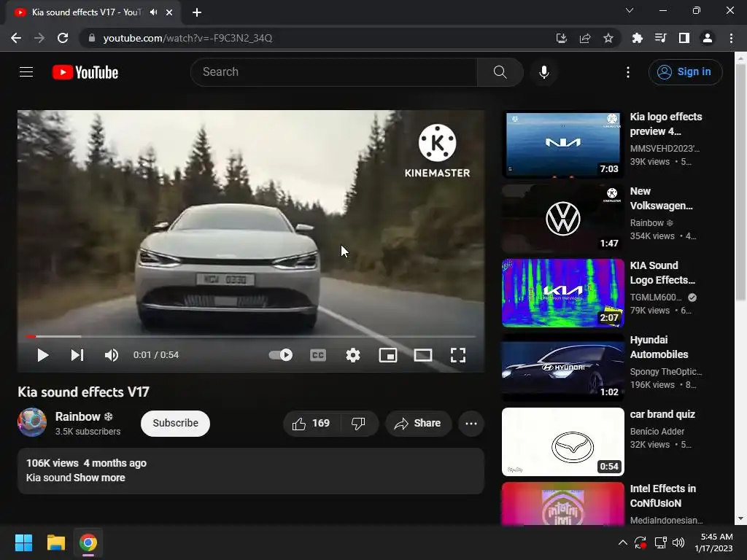Image resolution: width=747 pixels, height=560 pixels.
Task: Open tab search chevron in title bar
Action: [630, 10]
